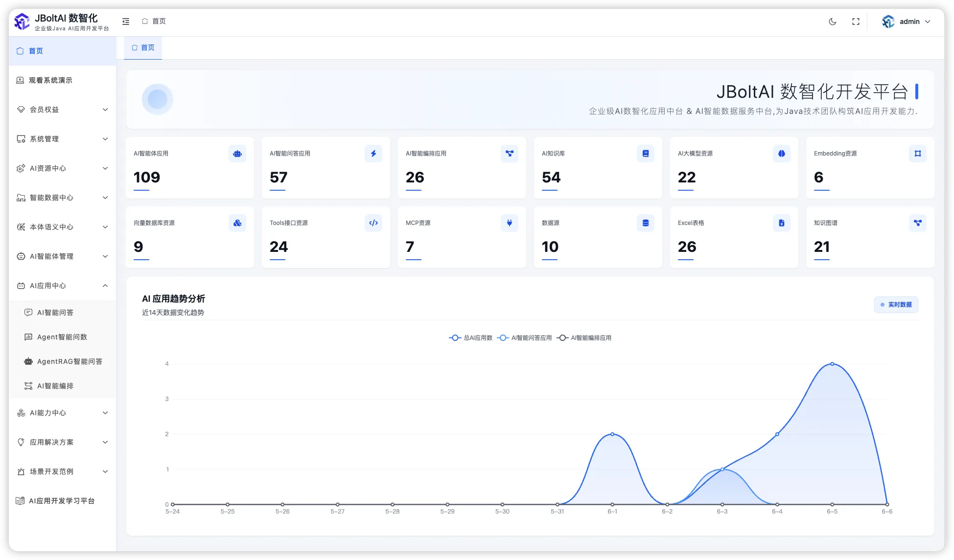Expand the AI能力中心 menu
The width and height of the screenshot is (954, 560).
pos(62,413)
